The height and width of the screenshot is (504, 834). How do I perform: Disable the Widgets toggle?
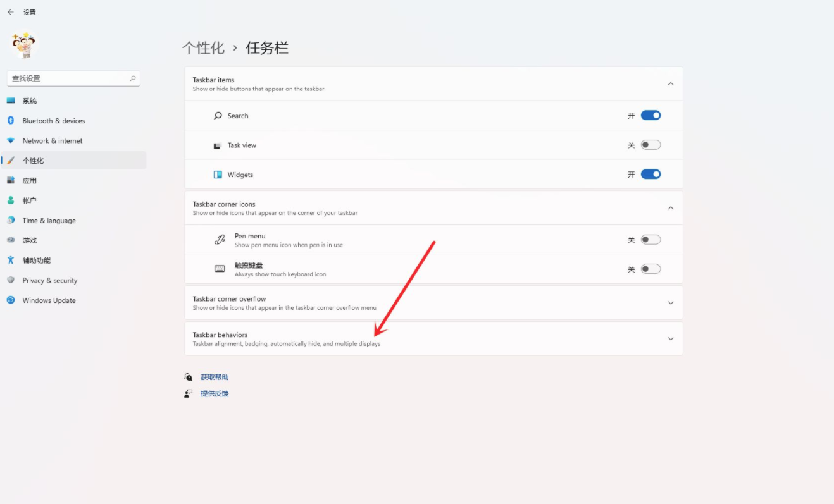coord(651,174)
